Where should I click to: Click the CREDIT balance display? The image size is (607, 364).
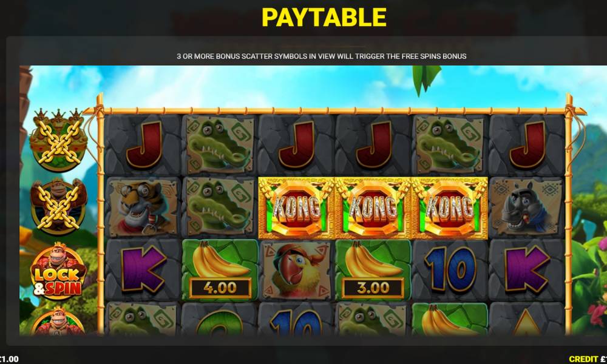click(588, 359)
